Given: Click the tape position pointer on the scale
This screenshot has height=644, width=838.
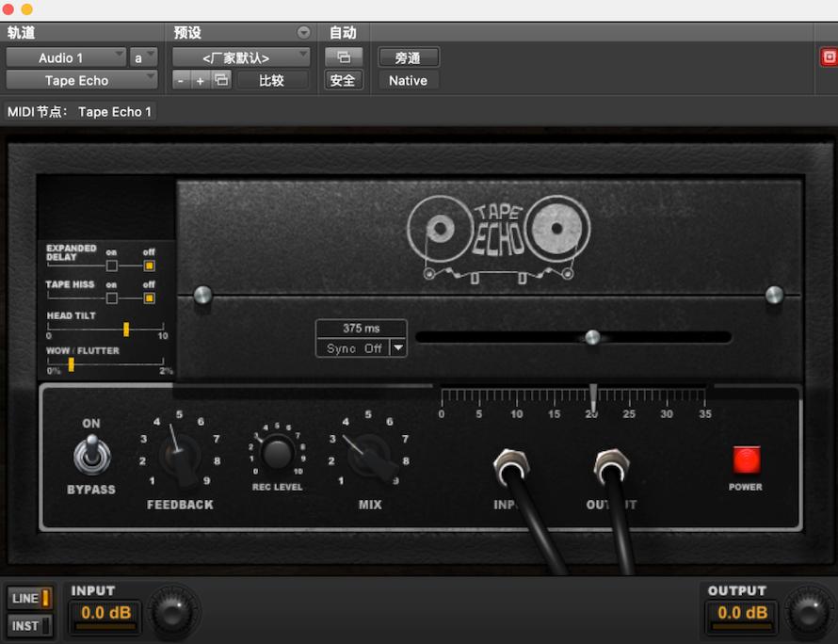Looking at the screenshot, I should point(592,398).
